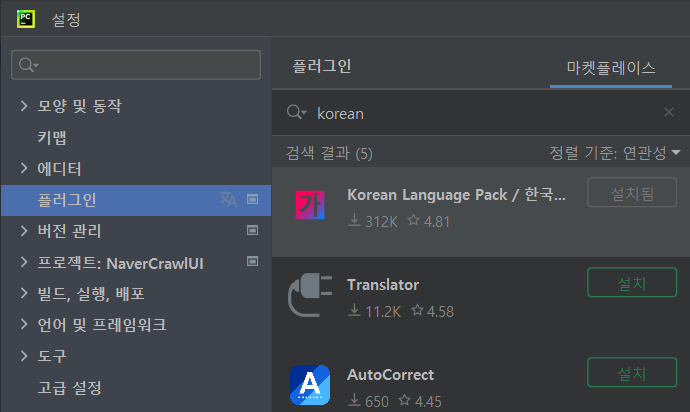Click the project-level icon beside 프로젝트: NaverCrawlUI
The height and width of the screenshot is (412, 690).
[x=252, y=261]
